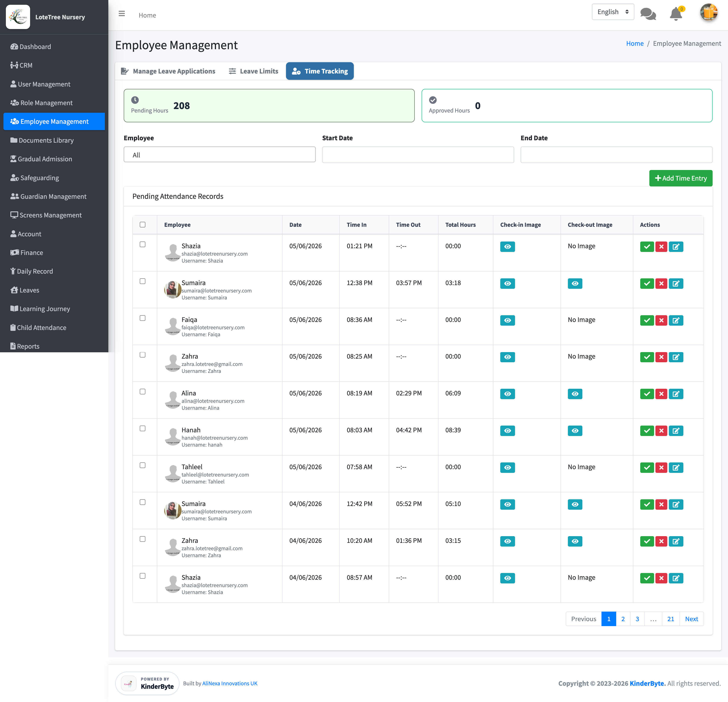The width and height of the screenshot is (728, 702).
Task: Open the user profile avatar
Action: click(708, 13)
